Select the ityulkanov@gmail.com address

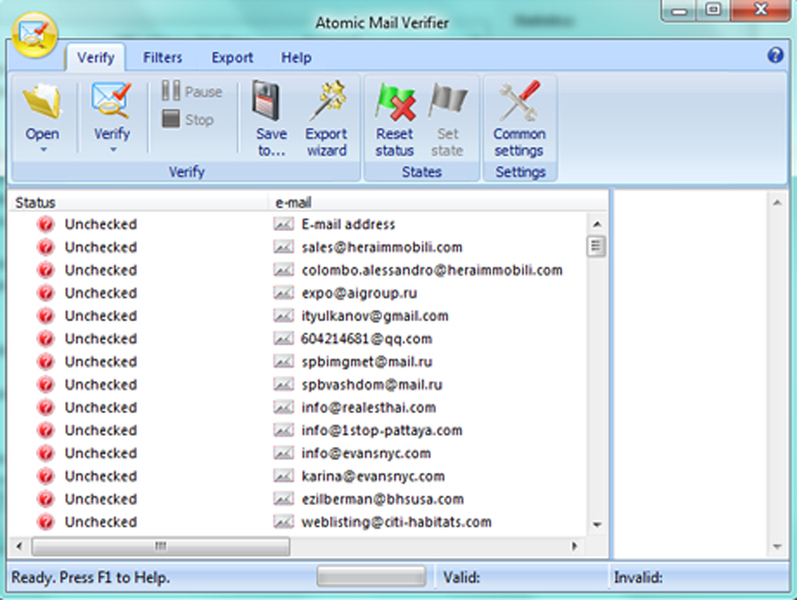click(x=375, y=316)
